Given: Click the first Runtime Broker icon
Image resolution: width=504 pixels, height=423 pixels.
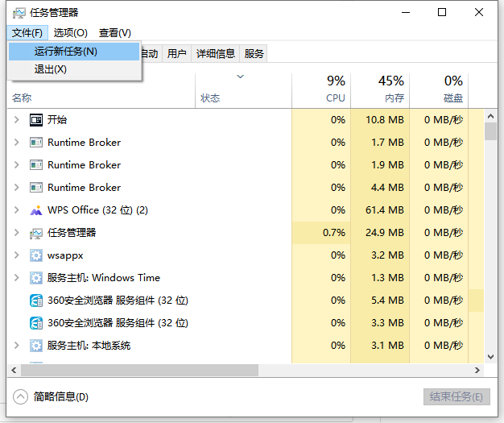Looking at the screenshot, I should [36, 143].
